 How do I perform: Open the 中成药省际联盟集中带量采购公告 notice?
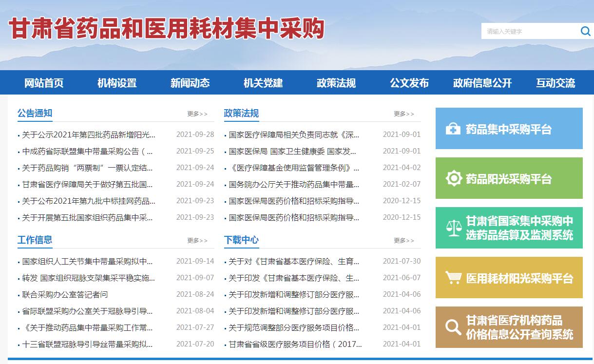click(x=88, y=151)
